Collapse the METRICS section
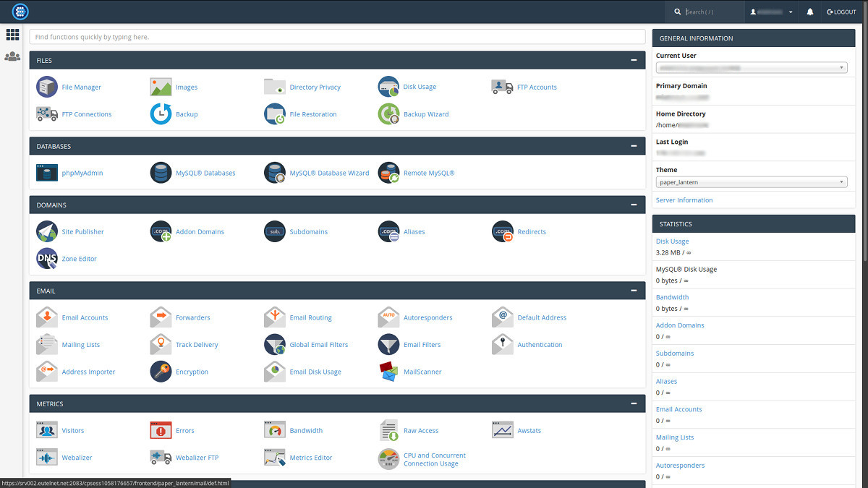 point(634,403)
